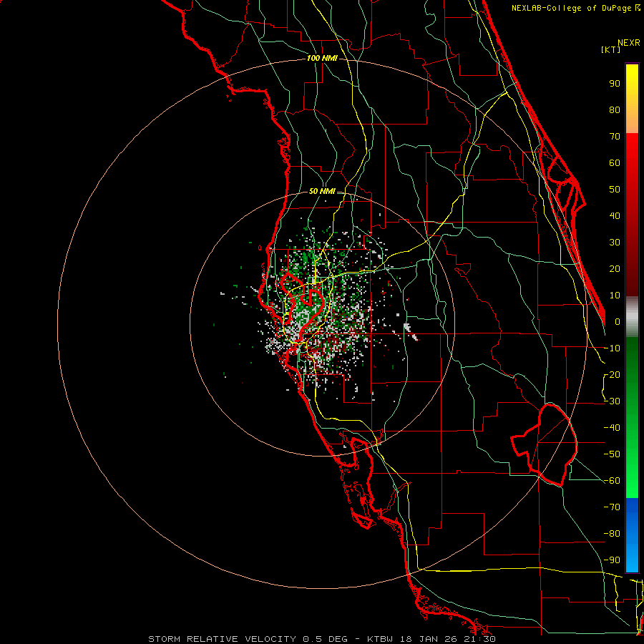Click the -90 value on velocity scale
Image resolution: width=644 pixels, height=644 pixels.
(612, 560)
